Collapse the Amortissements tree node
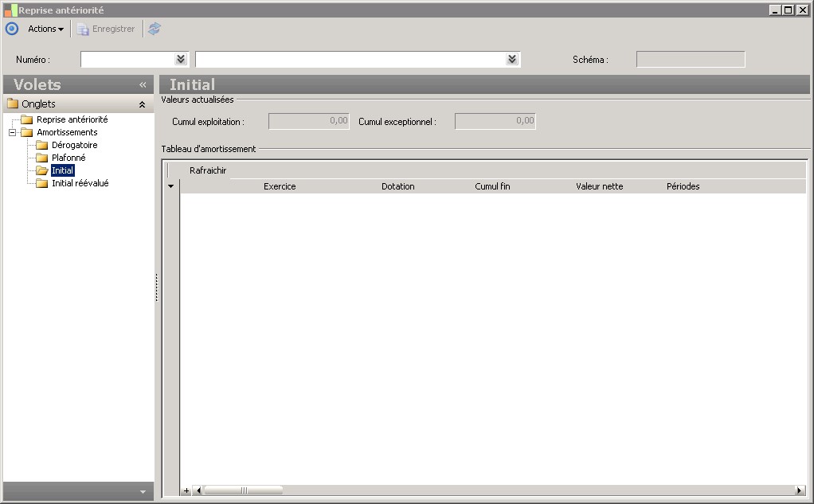The image size is (814, 504). [x=13, y=132]
